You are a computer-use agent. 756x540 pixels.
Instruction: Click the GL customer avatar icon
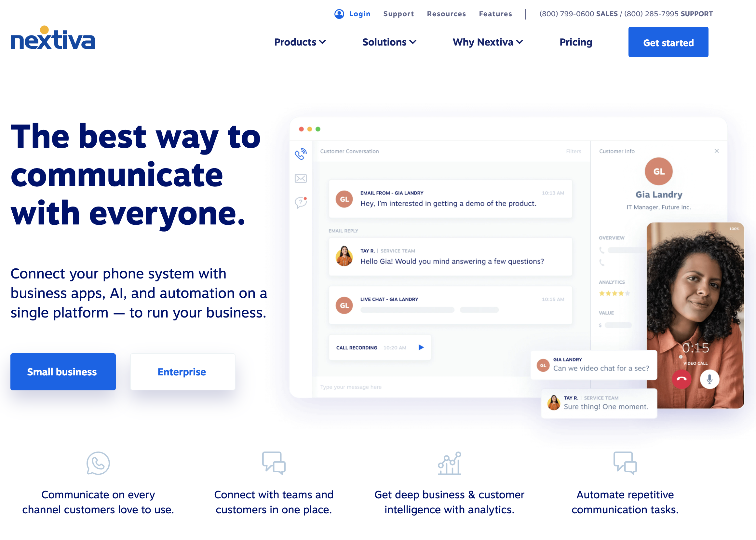(658, 172)
